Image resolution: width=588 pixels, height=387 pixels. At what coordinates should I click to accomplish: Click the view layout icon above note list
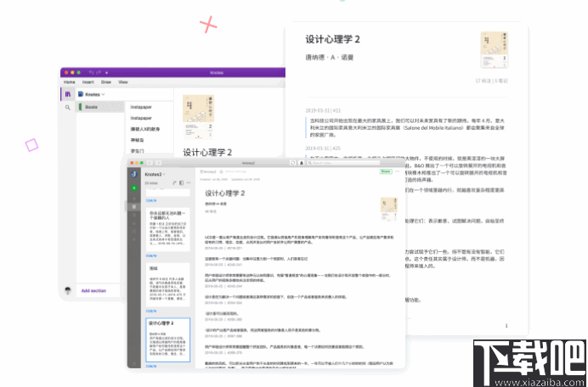coord(181,182)
